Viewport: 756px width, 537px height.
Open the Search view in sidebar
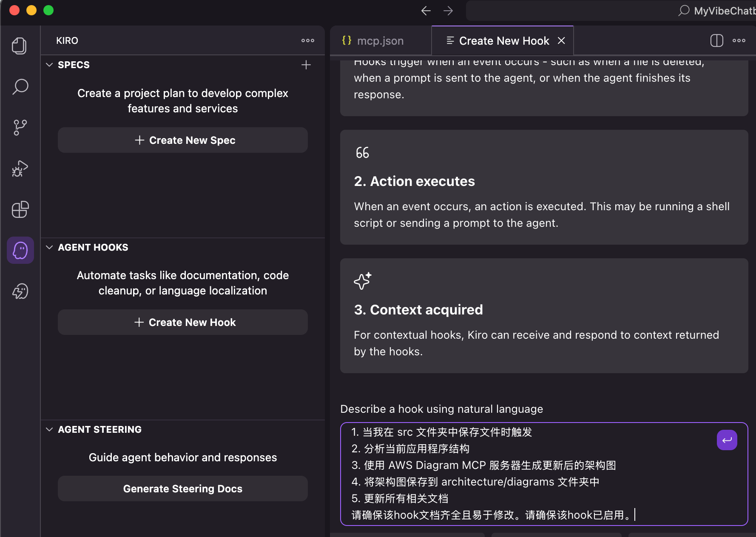20,87
